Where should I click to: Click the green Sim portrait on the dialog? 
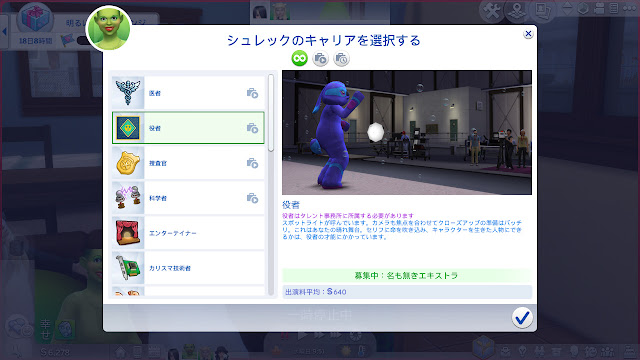pos(109,29)
